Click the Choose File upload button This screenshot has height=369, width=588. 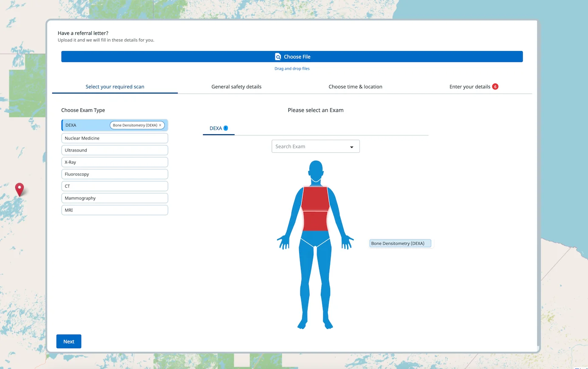pos(292,57)
